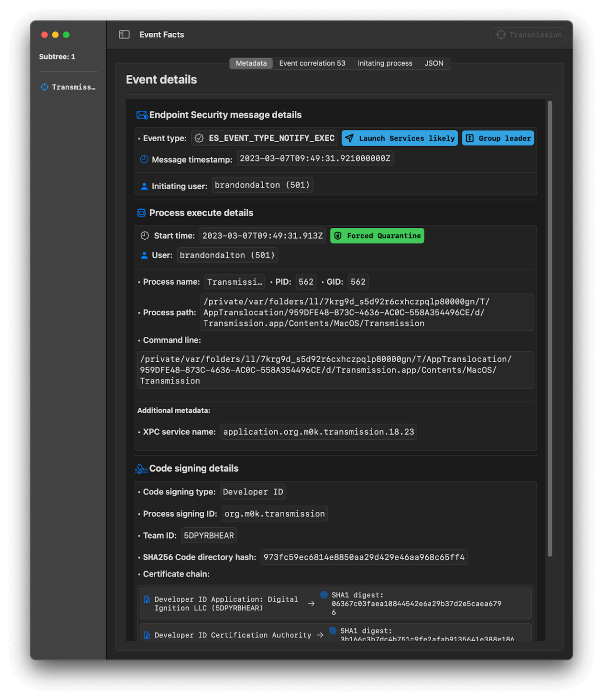Screen dimensions: 603x700
Task: Click the Transmission button in the title bar
Action: (528, 35)
